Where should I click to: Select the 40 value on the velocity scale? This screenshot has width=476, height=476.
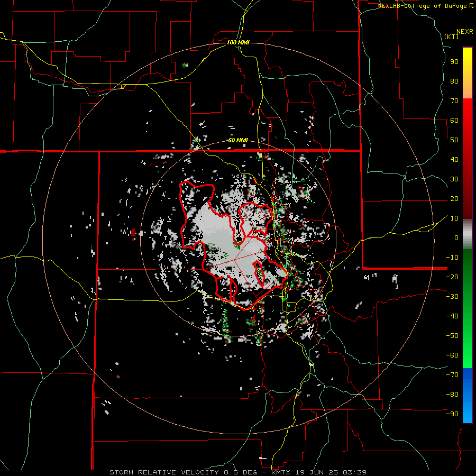click(454, 159)
